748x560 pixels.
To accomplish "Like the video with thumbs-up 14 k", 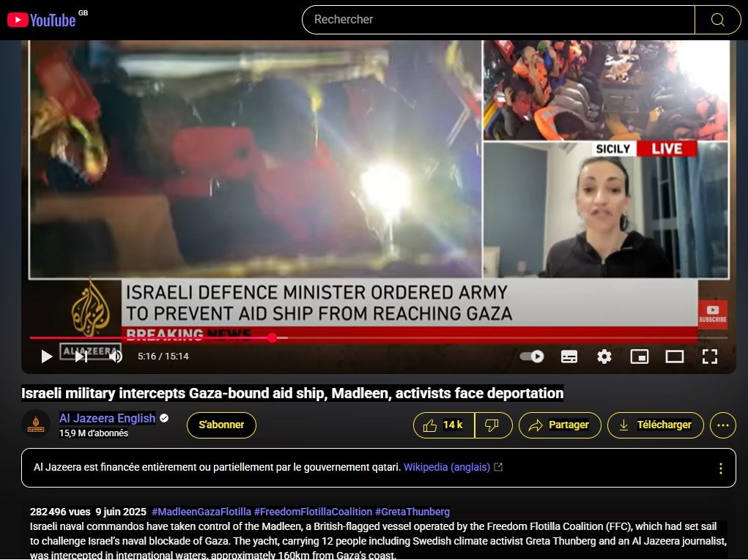I will [444, 425].
